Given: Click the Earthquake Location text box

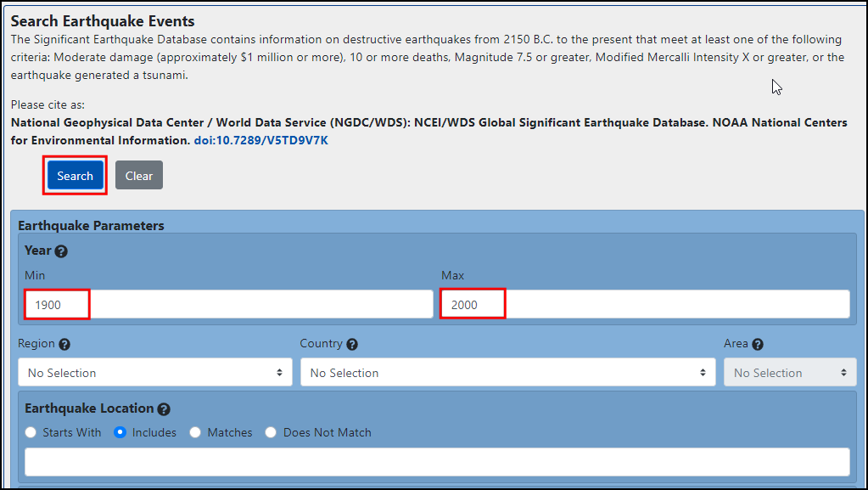Looking at the screenshot, I should click(437, 462).
